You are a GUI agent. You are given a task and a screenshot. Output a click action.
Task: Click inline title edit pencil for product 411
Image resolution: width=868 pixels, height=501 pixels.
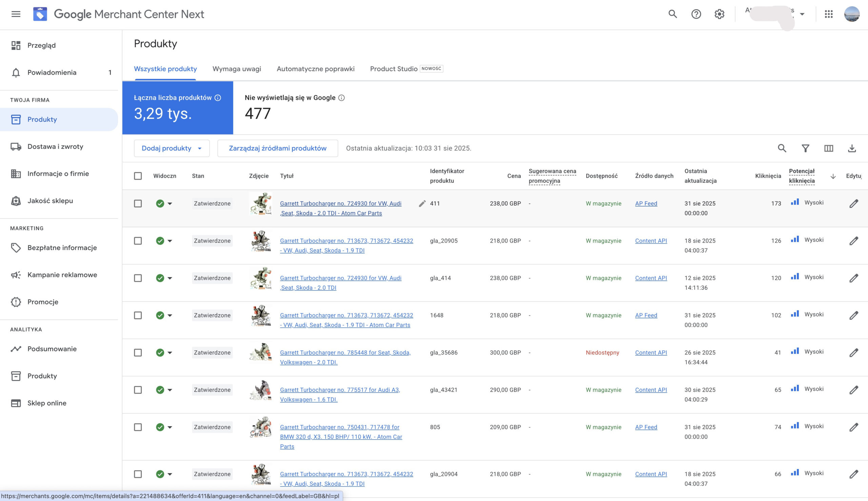[x=422, y=204]
